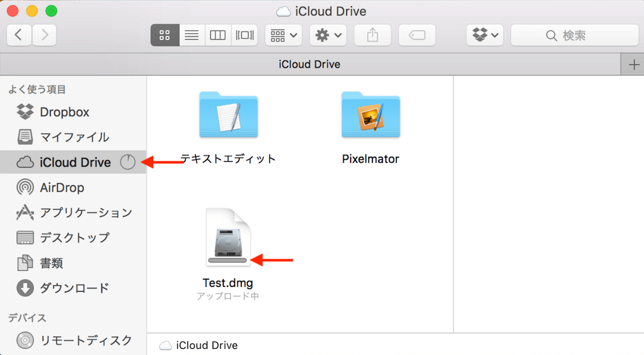
Task: Click the Pixelmator folder name label
Action: 371,159
